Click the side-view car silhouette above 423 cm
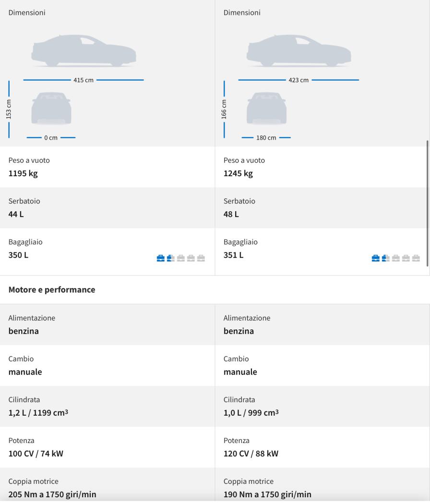 click(x=299, y=51)
